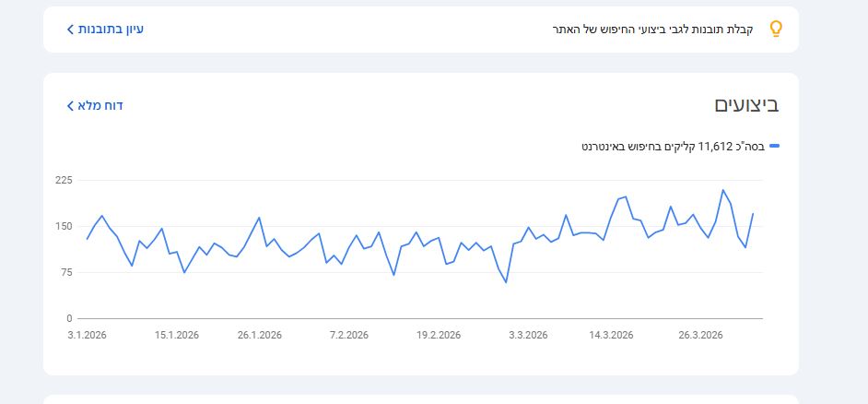Screen dimensions: 868x404
Task: Pick the 7.2.2026 date label
Action: coord(348,335)
